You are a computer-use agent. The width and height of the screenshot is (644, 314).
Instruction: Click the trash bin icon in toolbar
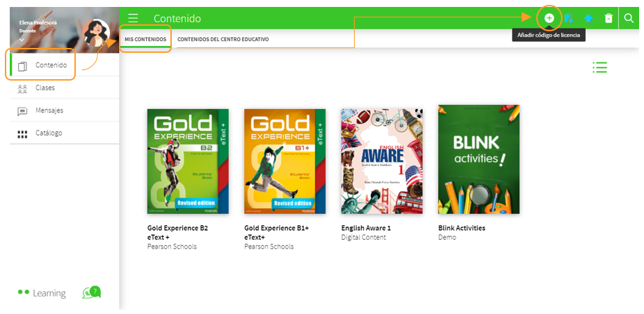tap(609, 18)
